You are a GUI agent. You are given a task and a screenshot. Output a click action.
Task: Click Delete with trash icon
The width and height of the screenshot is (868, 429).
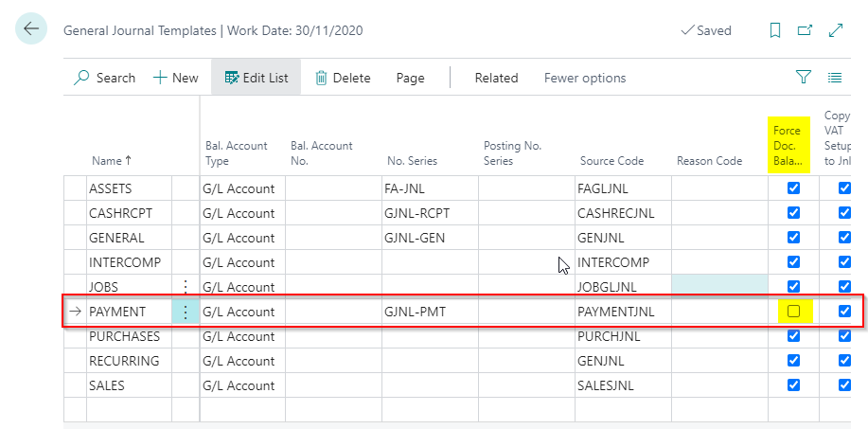[x=342, y=78]
